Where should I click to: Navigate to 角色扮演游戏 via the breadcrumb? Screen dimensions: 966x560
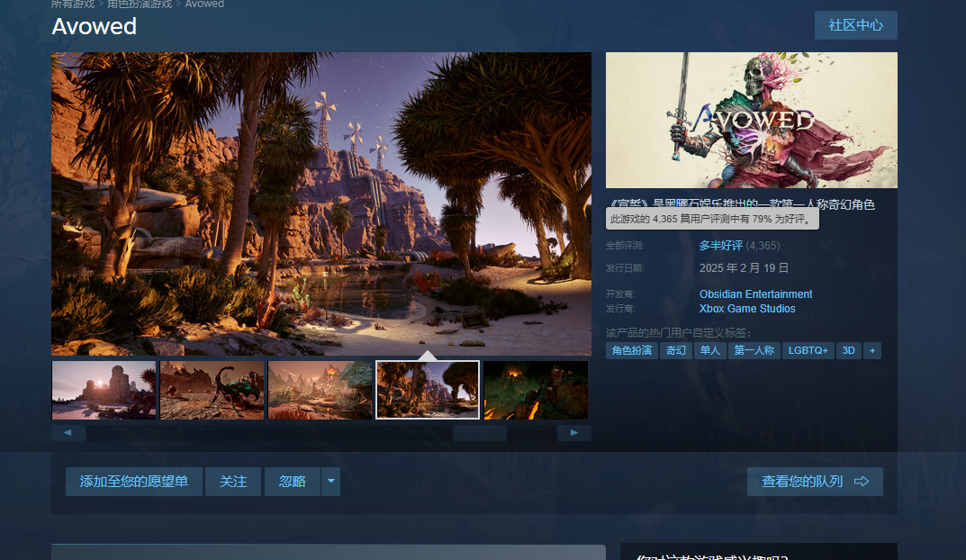click(138, 5)
